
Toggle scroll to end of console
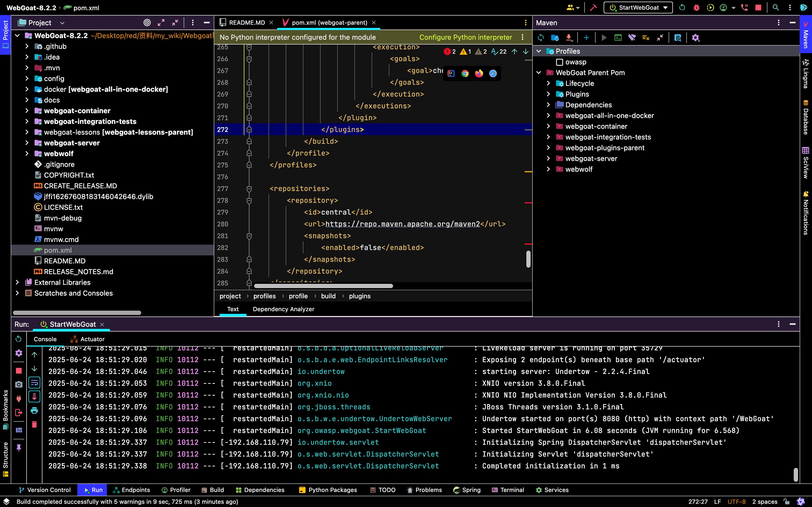pos(34,397)
